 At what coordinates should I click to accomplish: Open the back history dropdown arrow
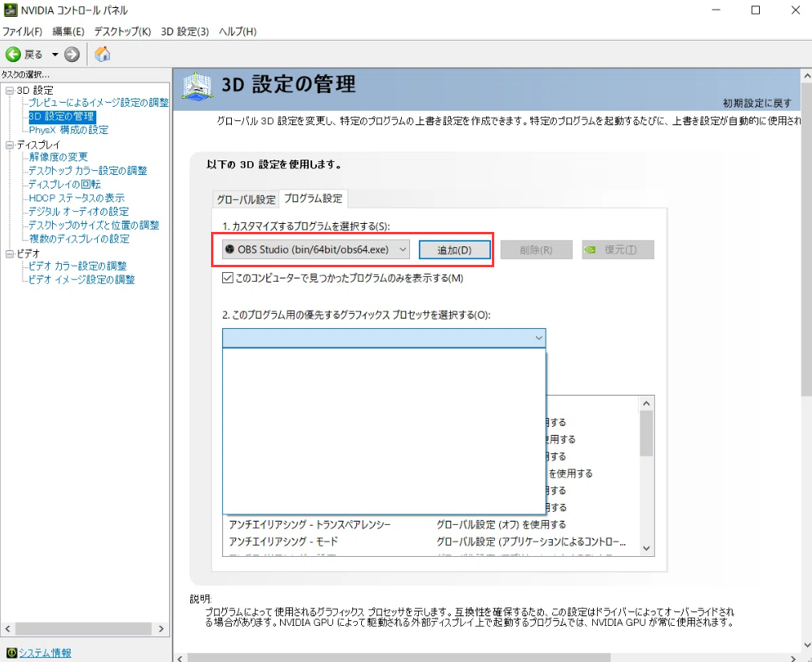click(55, 55)
